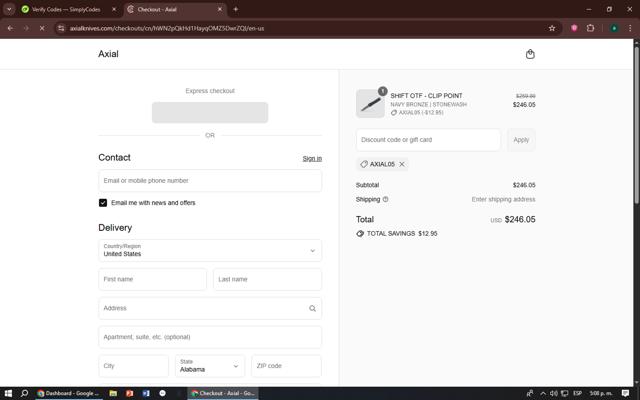Switch the ESP keyboard language indicator
Screen dimensions: 640x400
(577, 393)
